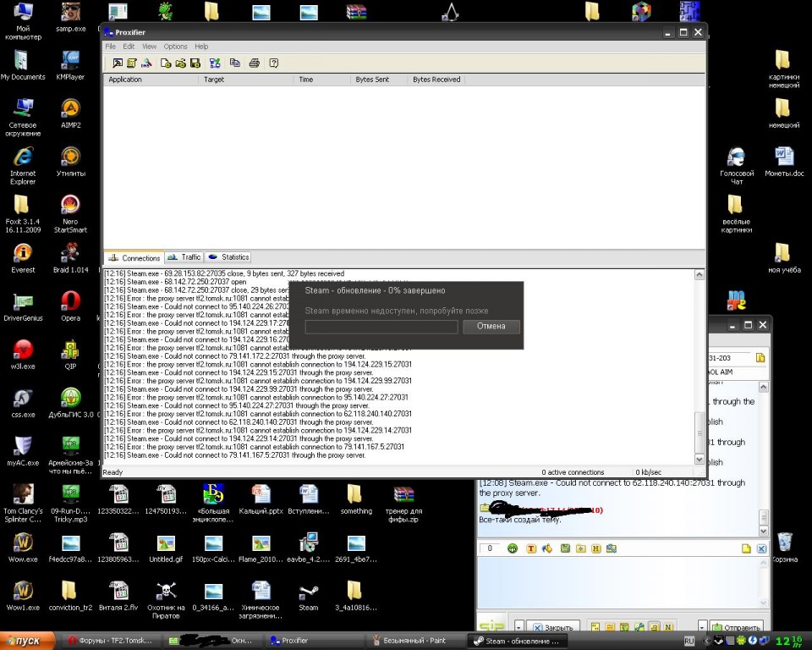Screen dimensions: 812x650
Task: Click the yellow info icon beside 31-203 in QIP
Action: click(x=760, y=358)
